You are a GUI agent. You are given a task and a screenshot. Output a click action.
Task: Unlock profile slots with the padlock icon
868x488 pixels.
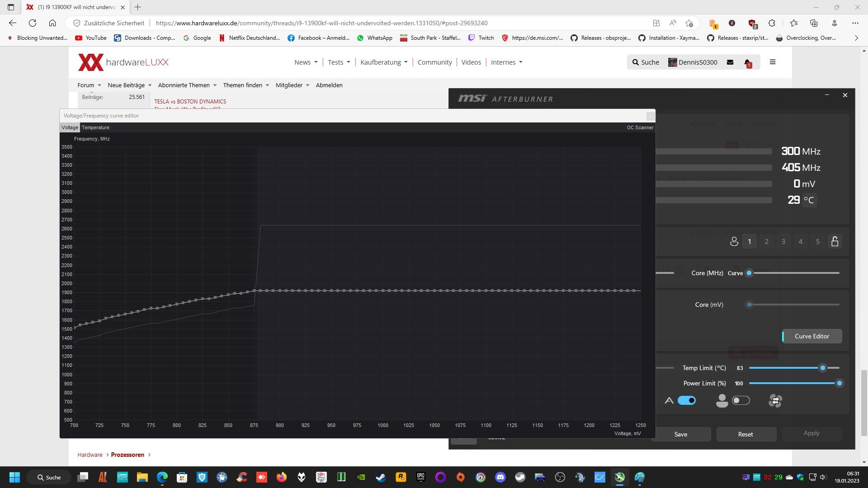[835, 241]
